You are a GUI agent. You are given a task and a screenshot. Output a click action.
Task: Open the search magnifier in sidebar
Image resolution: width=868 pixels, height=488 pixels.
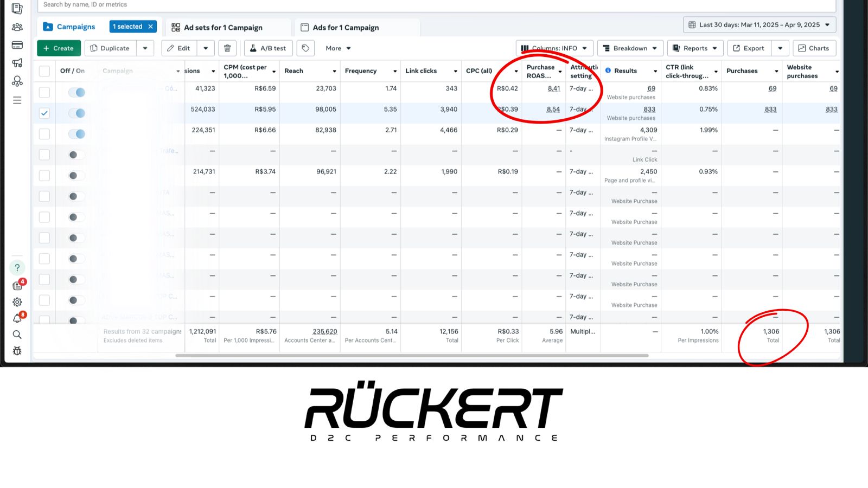17,335
